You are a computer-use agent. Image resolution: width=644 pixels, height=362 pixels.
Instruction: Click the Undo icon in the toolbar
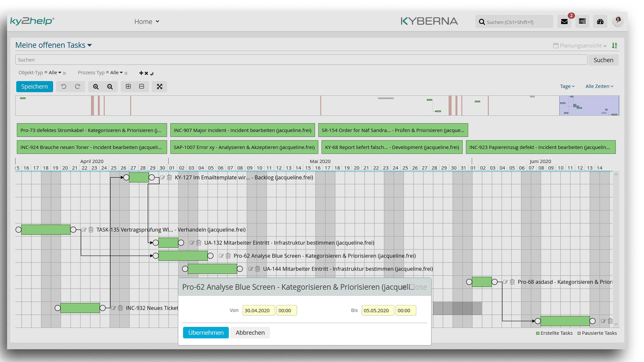pos(63,86)
